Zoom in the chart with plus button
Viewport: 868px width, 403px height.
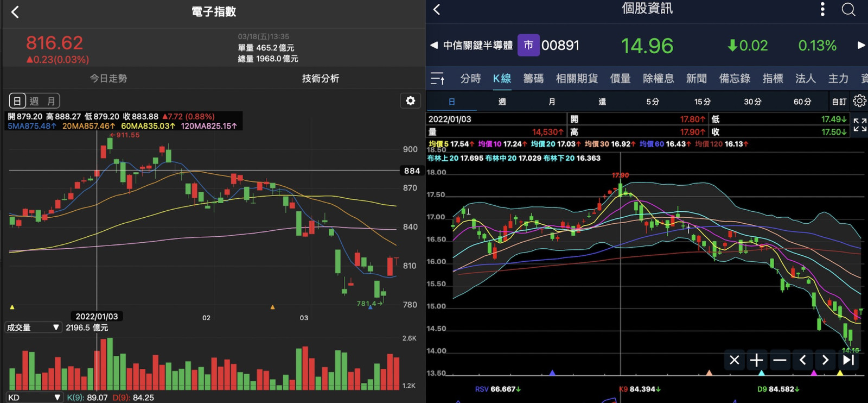pyautogui.click(x=756, y=360)
